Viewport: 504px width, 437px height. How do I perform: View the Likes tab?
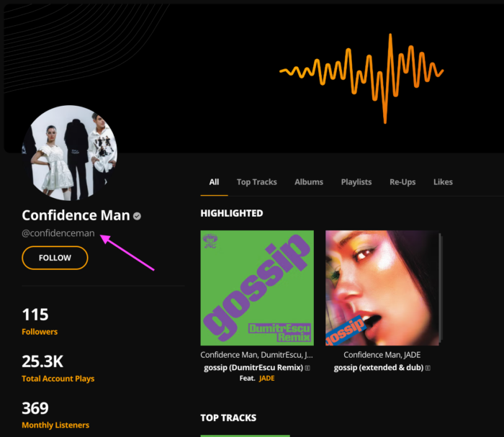coord(443,182)
